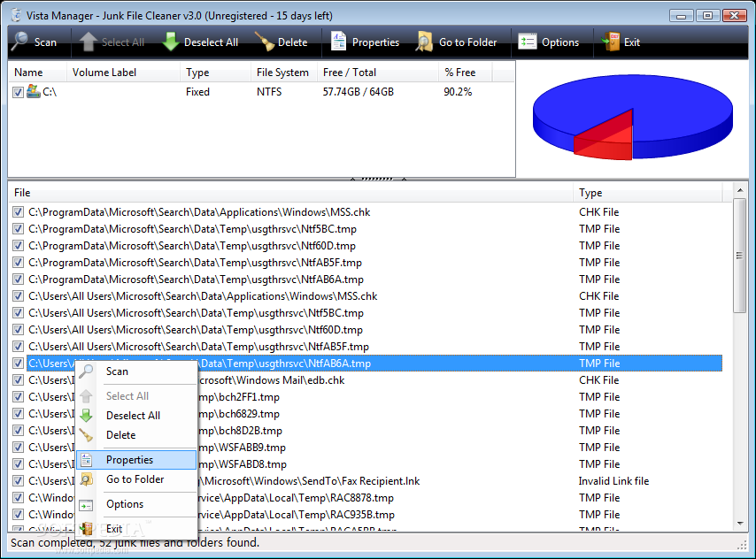Click the Scan magnifier icon in toolbar

[19, 42]
